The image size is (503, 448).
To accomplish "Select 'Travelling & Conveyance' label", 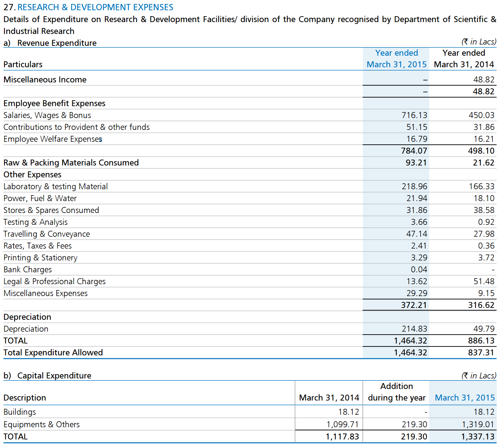I will (46, 234).
